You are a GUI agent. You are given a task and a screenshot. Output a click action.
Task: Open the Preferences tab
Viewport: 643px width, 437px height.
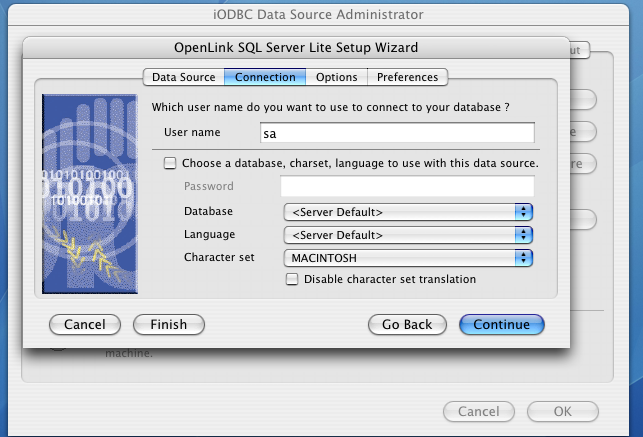pyautogui.click(x=407, y=77)
